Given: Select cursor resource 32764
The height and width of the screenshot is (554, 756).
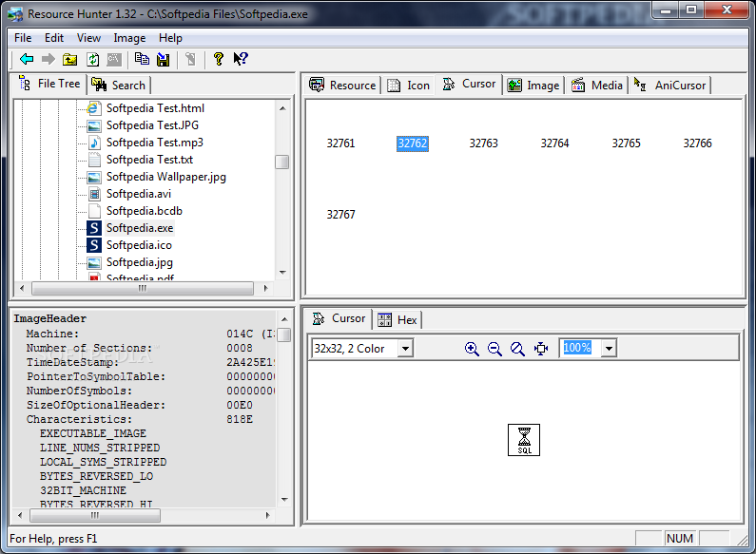Looking at the screenshot, I should [555, 143].
